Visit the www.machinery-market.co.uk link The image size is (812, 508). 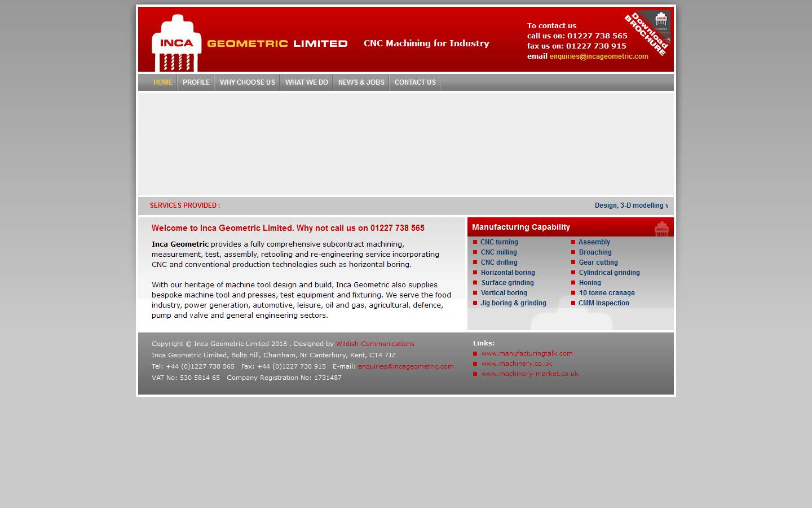tap(529, 374)
